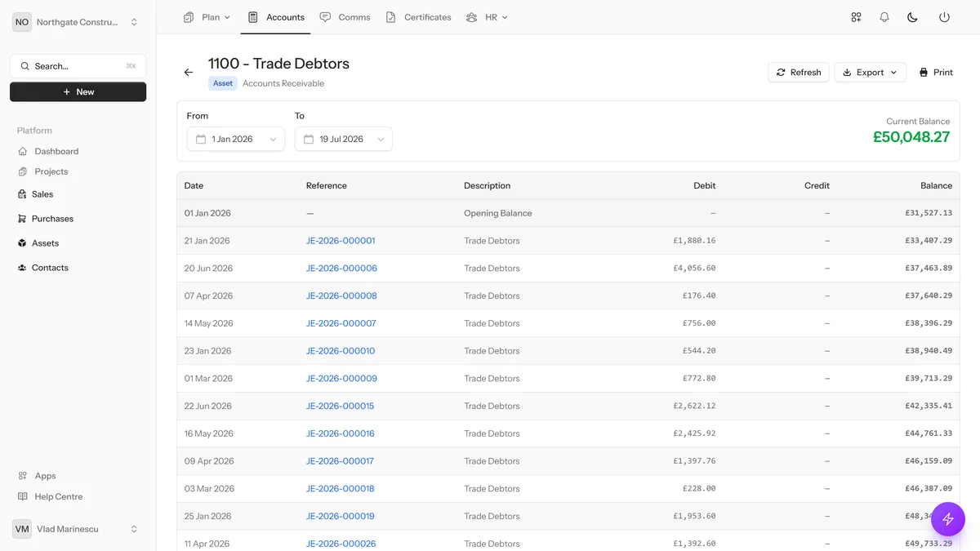Click the purple lightning assistant button

tap(948, 519)
